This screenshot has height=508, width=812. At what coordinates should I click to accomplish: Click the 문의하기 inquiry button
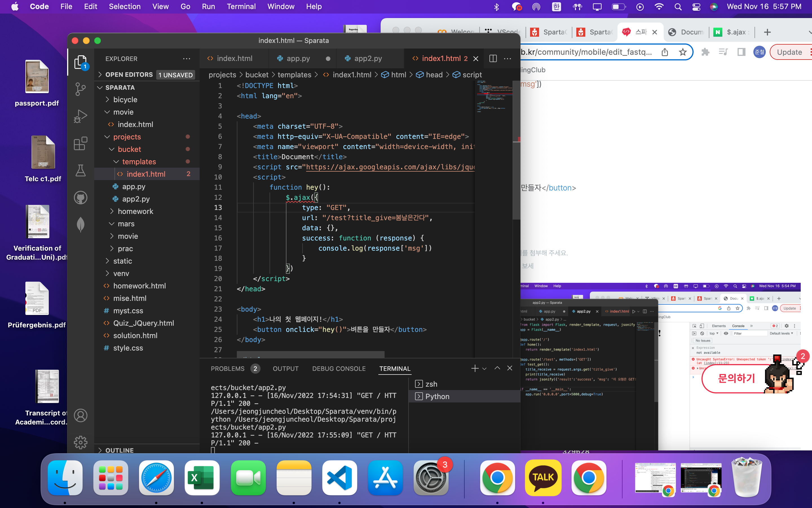[x=736, y=378]
